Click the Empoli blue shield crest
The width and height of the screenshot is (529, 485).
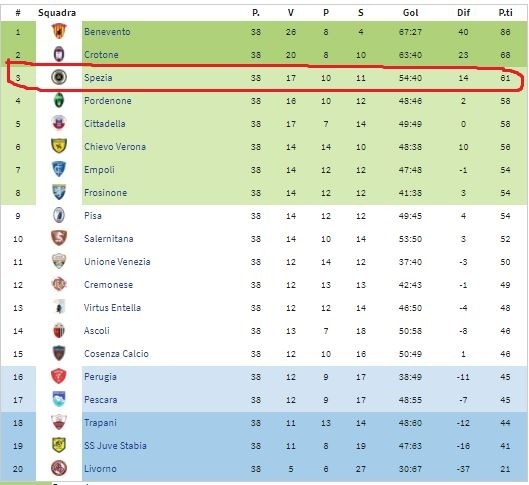pyautogui.click(x=59, y=169)
